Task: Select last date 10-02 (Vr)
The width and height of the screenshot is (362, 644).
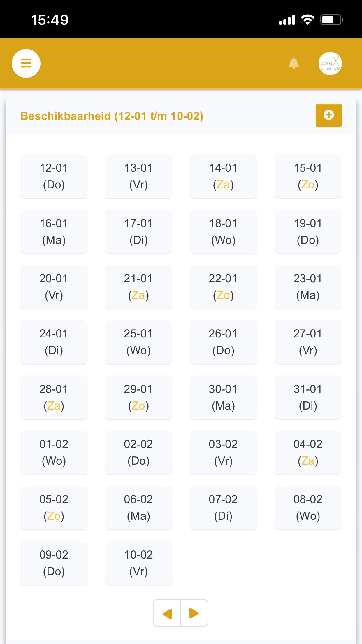Action: tap(138, 563)
